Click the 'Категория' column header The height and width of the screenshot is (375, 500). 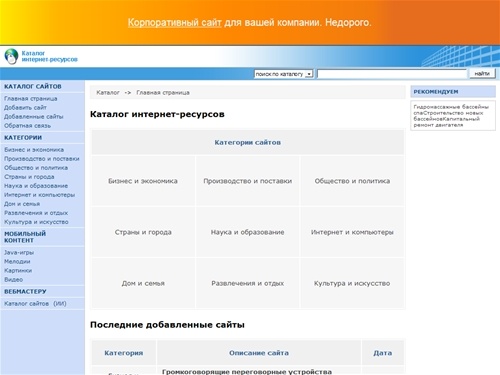point(124,353)
